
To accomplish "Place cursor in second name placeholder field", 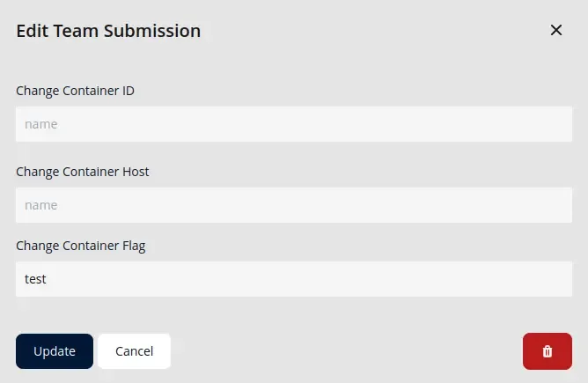I will pos(294,205).
